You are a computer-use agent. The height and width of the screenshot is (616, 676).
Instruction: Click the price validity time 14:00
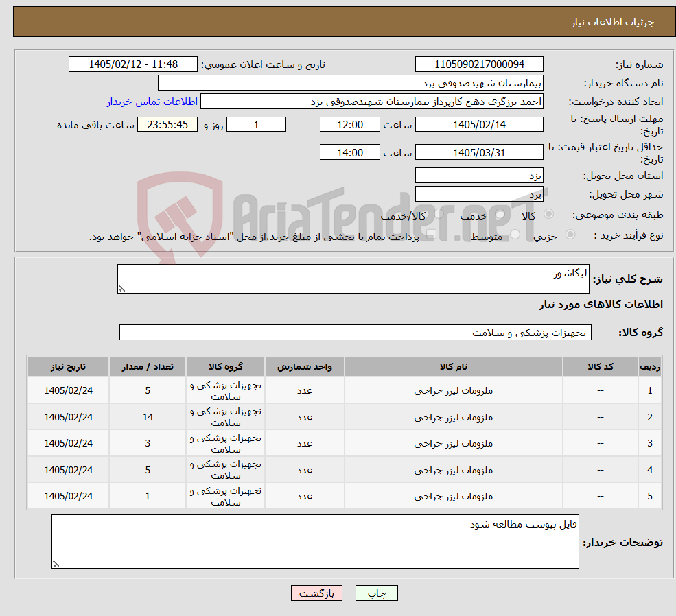[349, 152]
